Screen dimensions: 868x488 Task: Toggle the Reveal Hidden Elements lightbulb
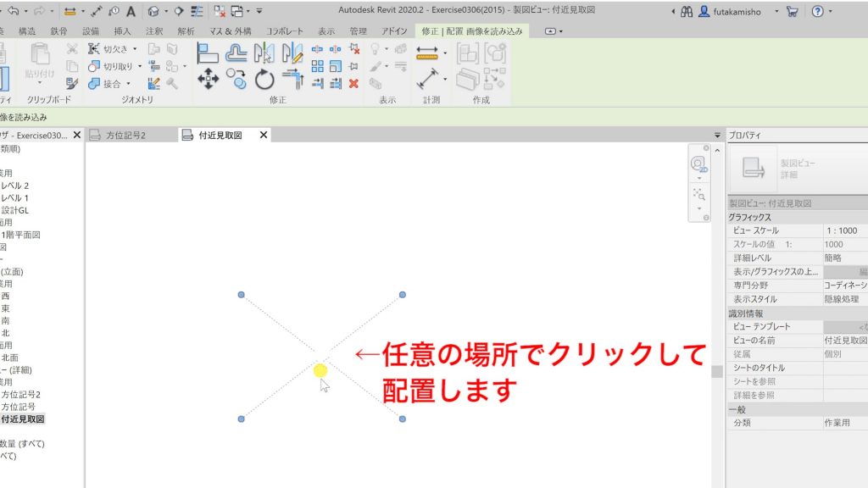tap(376, 49)
